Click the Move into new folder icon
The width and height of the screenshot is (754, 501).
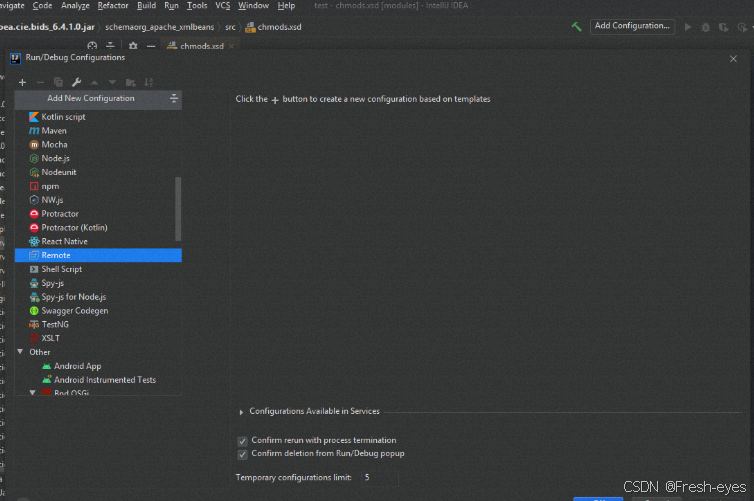coord(130,83)
